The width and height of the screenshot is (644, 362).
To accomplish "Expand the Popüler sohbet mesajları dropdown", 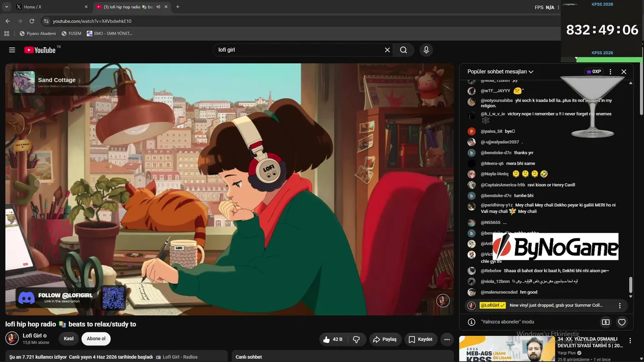I will point(501,72).
